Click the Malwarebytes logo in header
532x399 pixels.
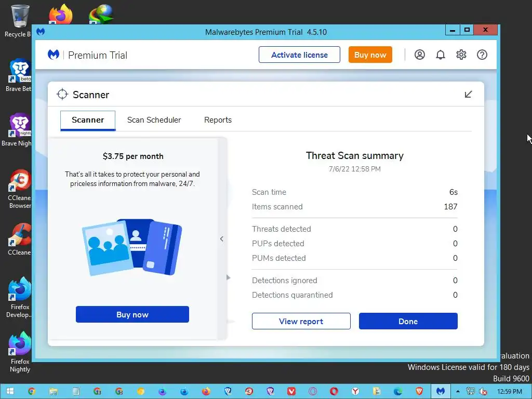54,55
